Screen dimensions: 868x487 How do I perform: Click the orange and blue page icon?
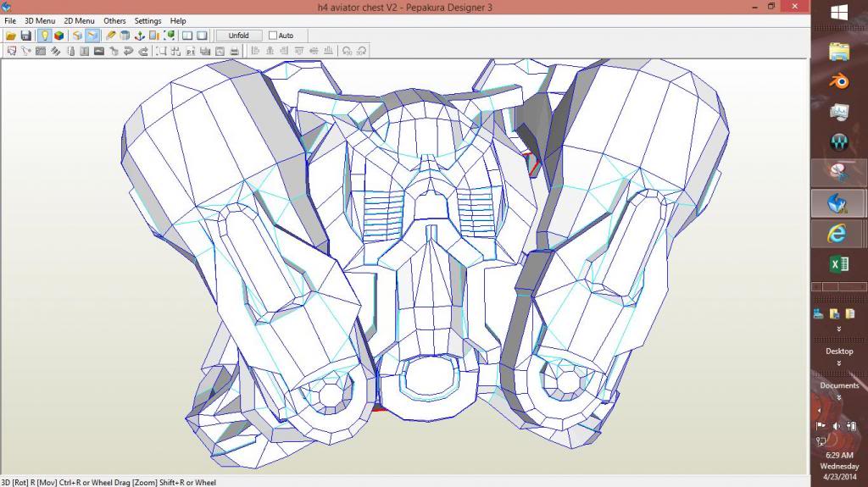pos(154,36)
